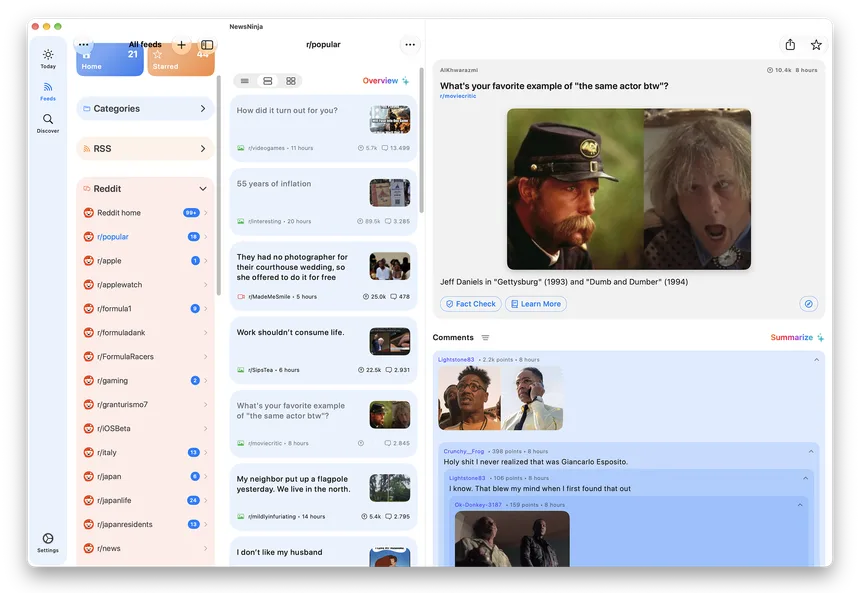The image size is (860, 593).
Task: Click the Fact Check button
Action: (x=471, y=304)
